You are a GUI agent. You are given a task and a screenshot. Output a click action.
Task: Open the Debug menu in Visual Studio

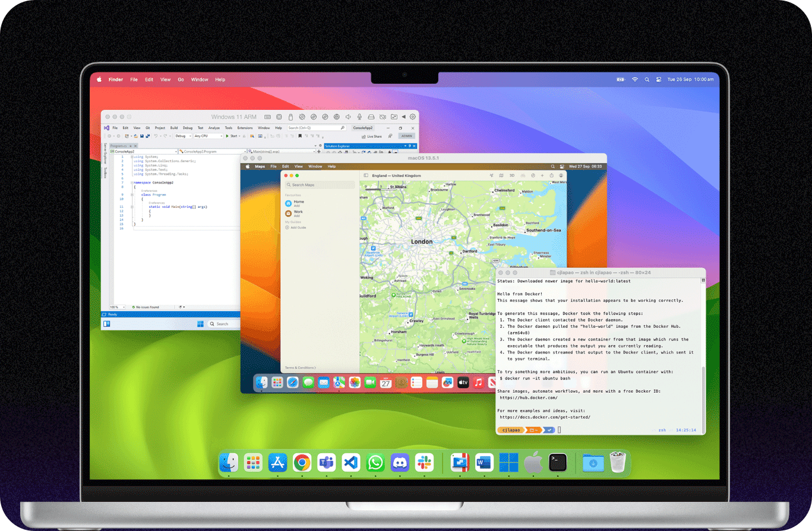point(188,128)
